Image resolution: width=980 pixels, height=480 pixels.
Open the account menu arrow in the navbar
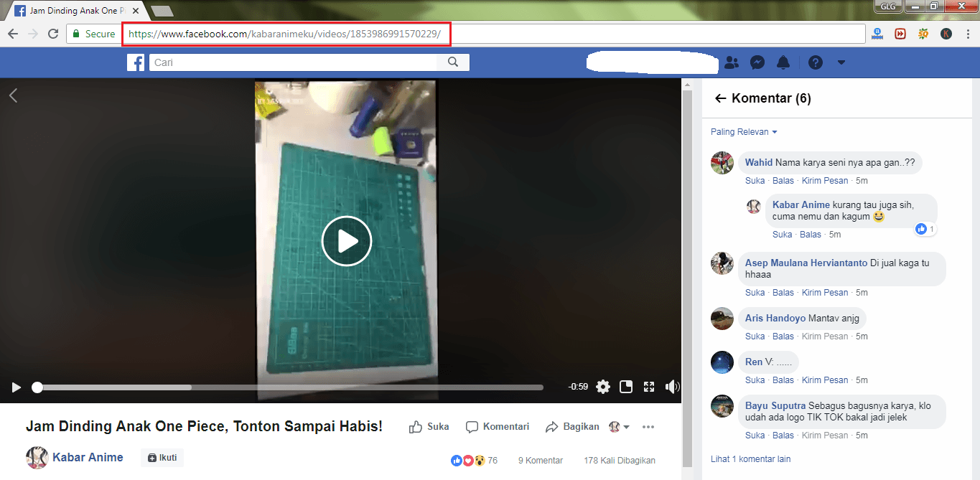[x=841, y=62]
